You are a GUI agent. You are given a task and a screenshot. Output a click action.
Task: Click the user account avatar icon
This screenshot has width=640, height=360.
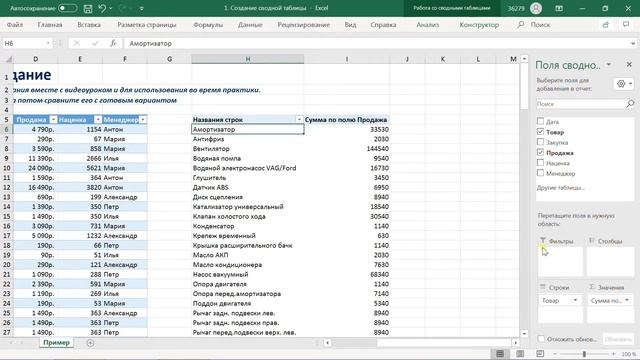(536, 8)
